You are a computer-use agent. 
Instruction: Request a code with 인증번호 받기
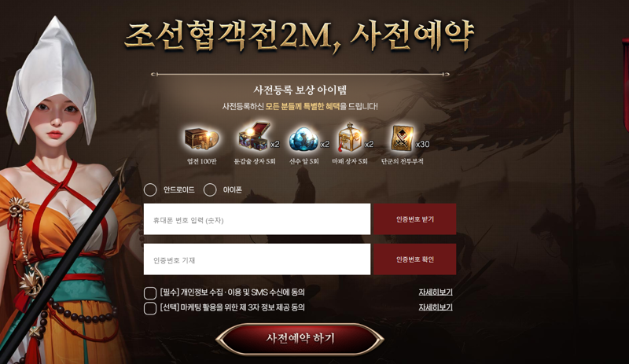(415, 219)
